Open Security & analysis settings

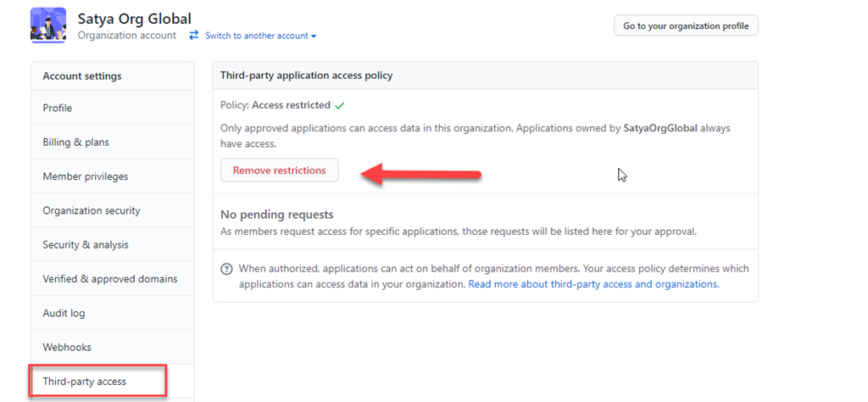86,245
